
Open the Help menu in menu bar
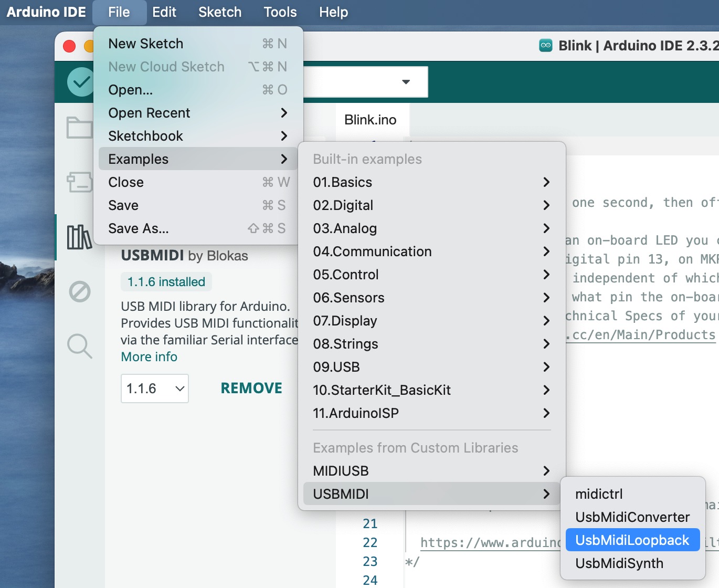334,12
